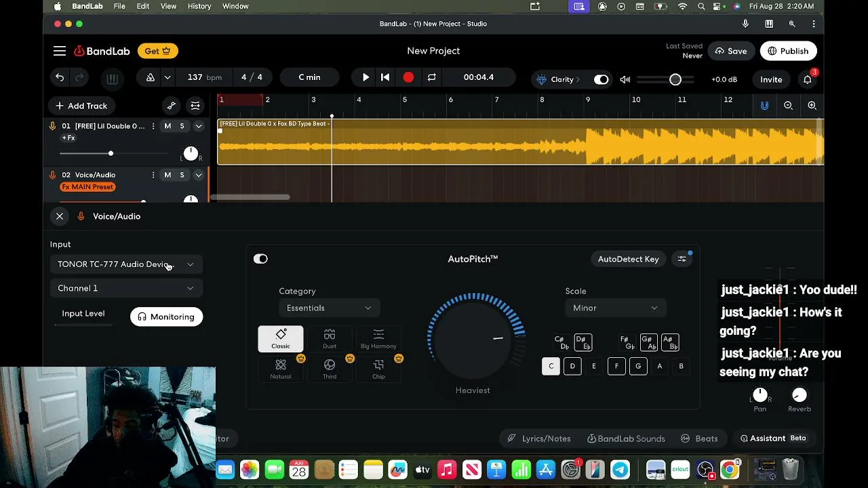This screenshot has width=868, height=488.
Task: Click the track height collapse icon
Action: [x=195, y=106]
